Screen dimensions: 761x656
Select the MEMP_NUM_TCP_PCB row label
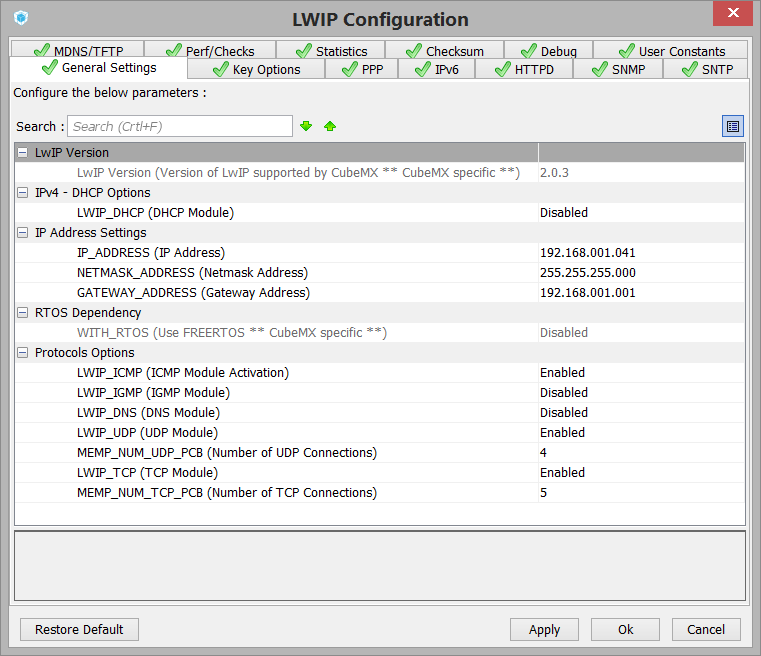point(227,492)
